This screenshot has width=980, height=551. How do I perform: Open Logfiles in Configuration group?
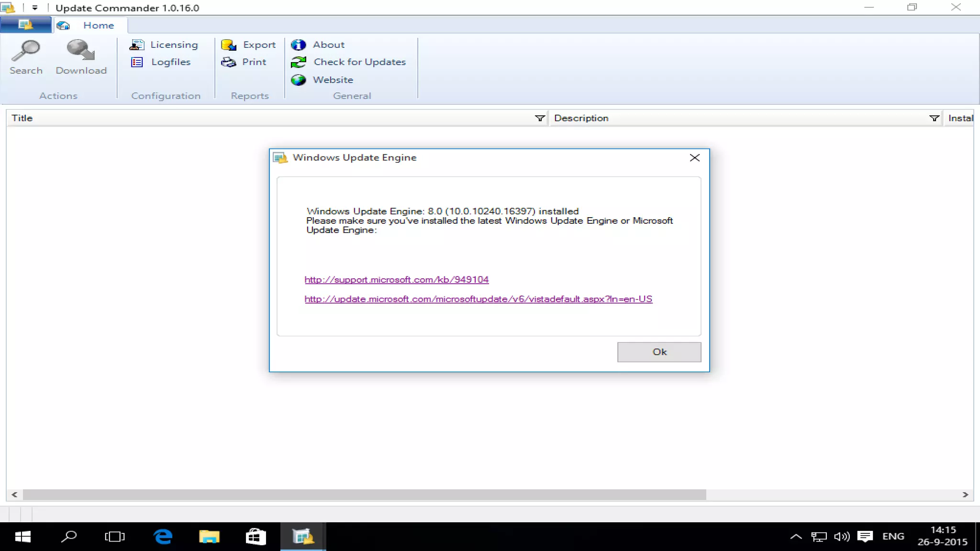[x=161, y=62]
